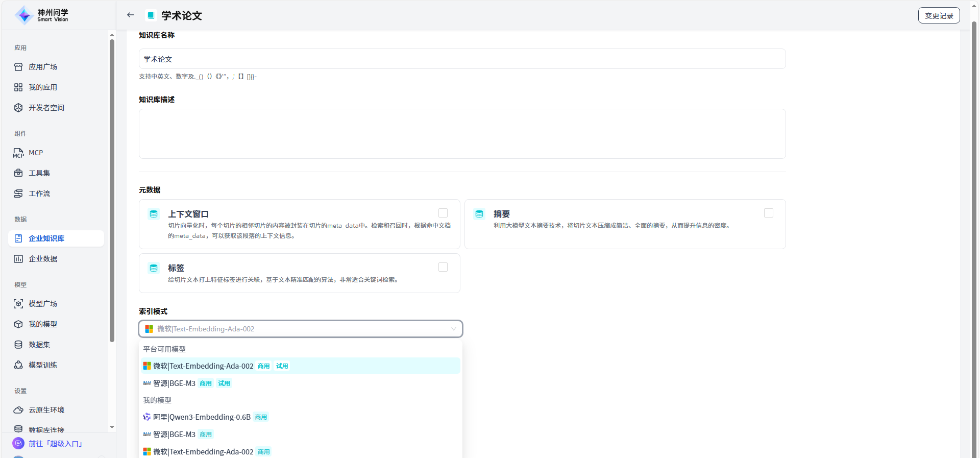Follow the 前往「超级入口」 link
This screenshot has width=980, height=458.
(x=55, y=444)
